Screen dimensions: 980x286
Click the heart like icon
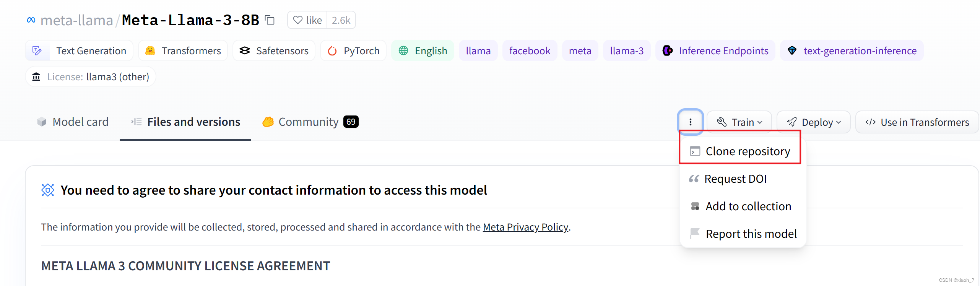point(297,20)
